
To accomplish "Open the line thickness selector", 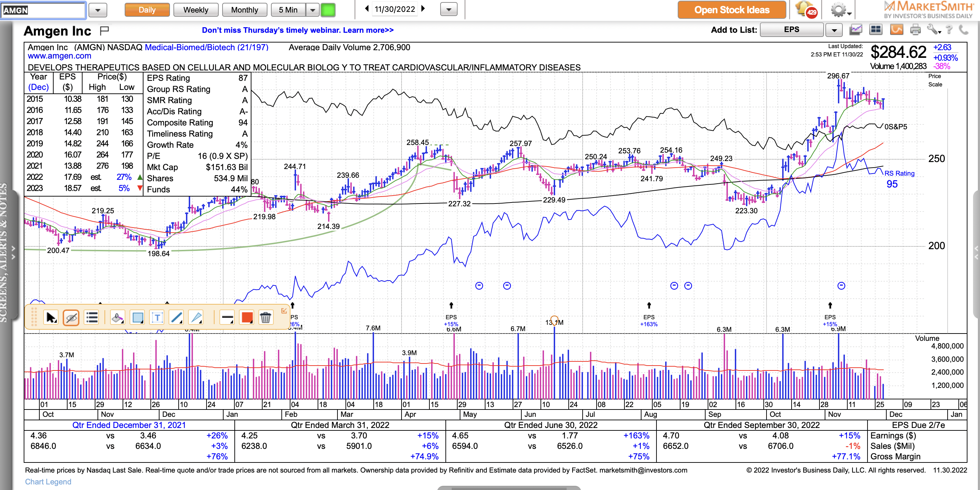I will [x=227, y=317].
